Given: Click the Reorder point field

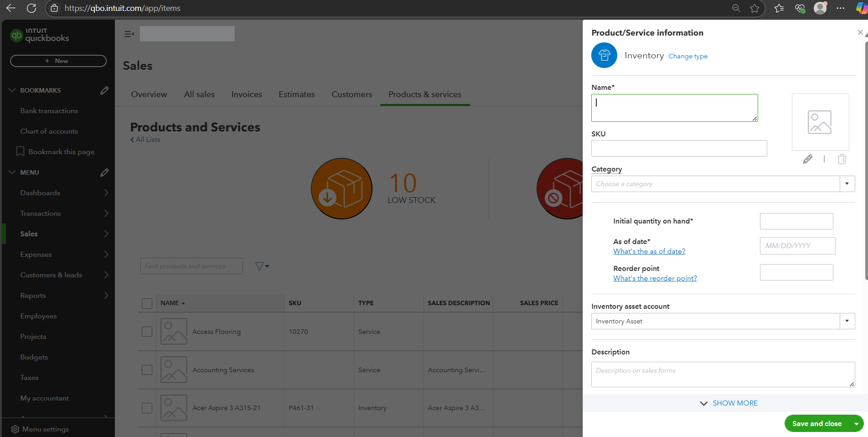Looking at the screenshot, I should click(x=796, y=272).
